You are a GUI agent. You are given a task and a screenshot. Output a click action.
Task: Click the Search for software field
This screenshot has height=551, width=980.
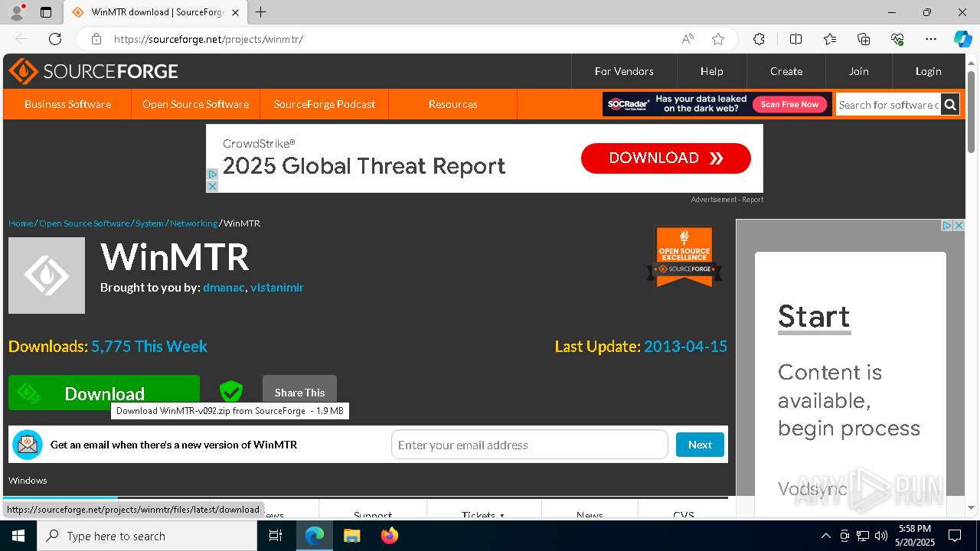pos(888,105)
